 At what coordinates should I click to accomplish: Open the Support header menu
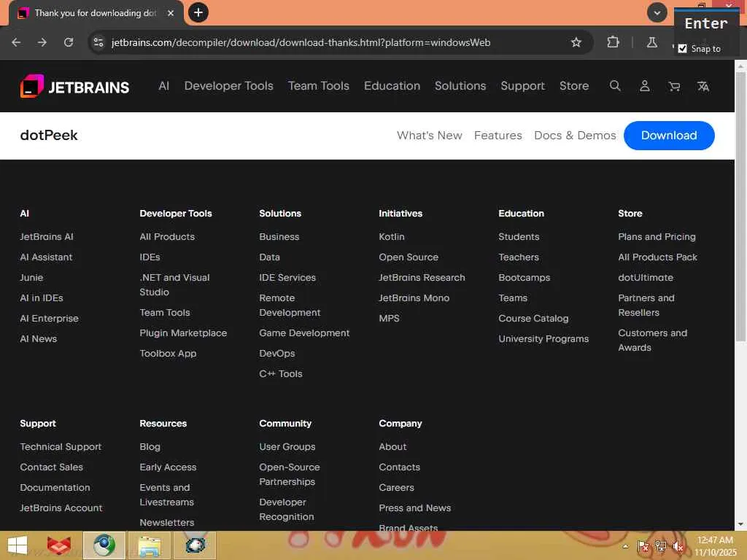(x=522, y=86)
